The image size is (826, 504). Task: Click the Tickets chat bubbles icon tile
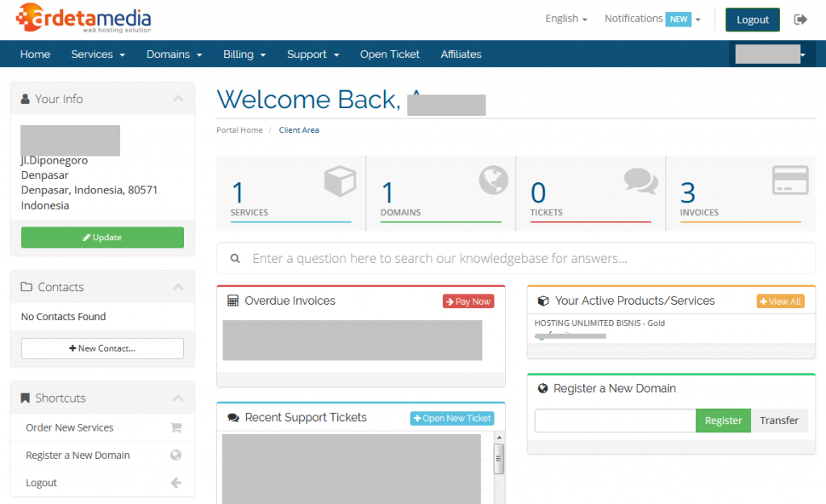(640, 181)
